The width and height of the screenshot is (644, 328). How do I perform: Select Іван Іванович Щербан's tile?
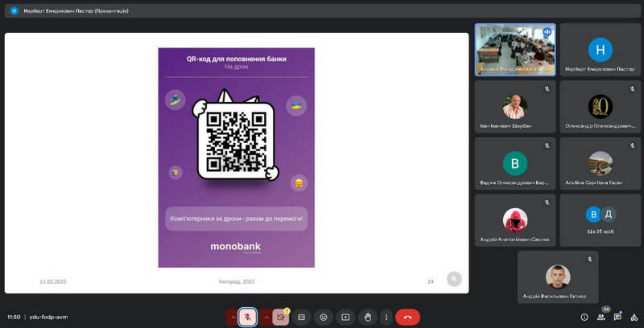(515, 107)
